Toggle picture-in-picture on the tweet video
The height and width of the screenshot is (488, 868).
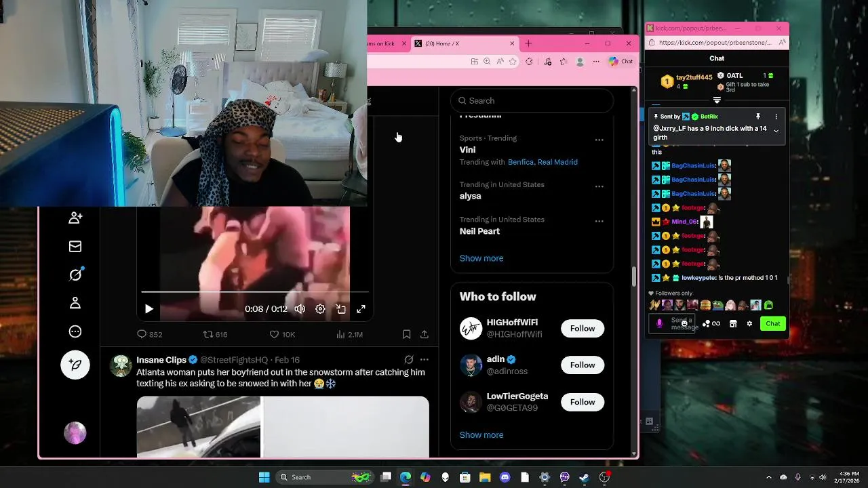(341, 309)
